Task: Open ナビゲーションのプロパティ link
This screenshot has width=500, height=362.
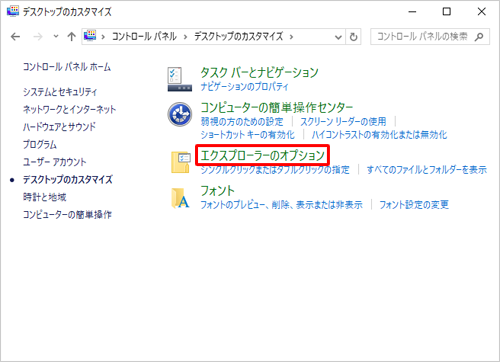Action: point(244,87)
